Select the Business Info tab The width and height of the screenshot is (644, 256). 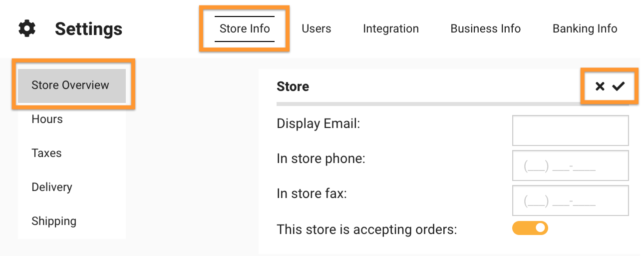tap(486, 28)
